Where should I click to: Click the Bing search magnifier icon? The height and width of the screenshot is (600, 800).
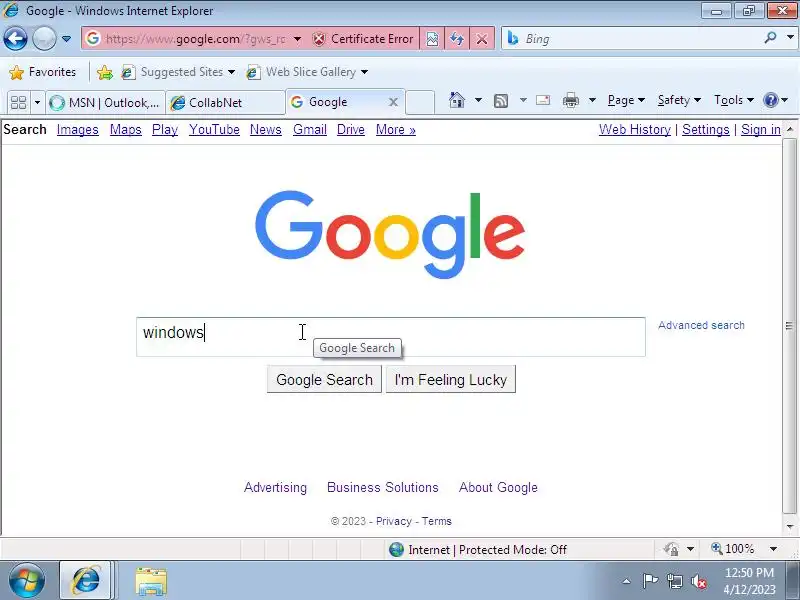coord(770,38)
